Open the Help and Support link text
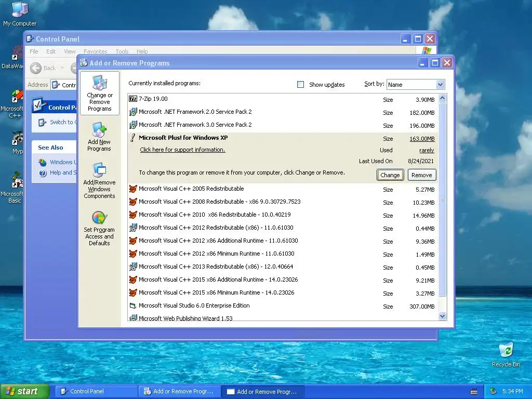Screen dimensions: 532x399 coord(63,172)
